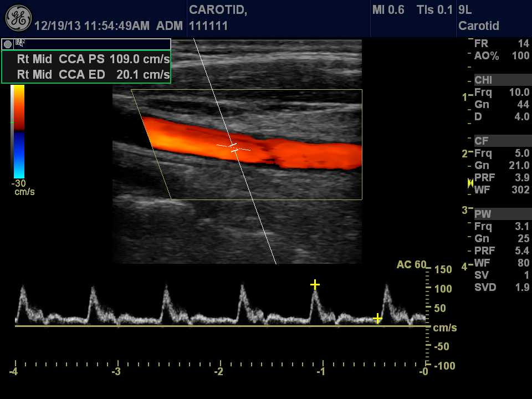The width and height of the screenshot is (532, 399).
Task: Click the CF WF value 302
Action: coord(521,190)
